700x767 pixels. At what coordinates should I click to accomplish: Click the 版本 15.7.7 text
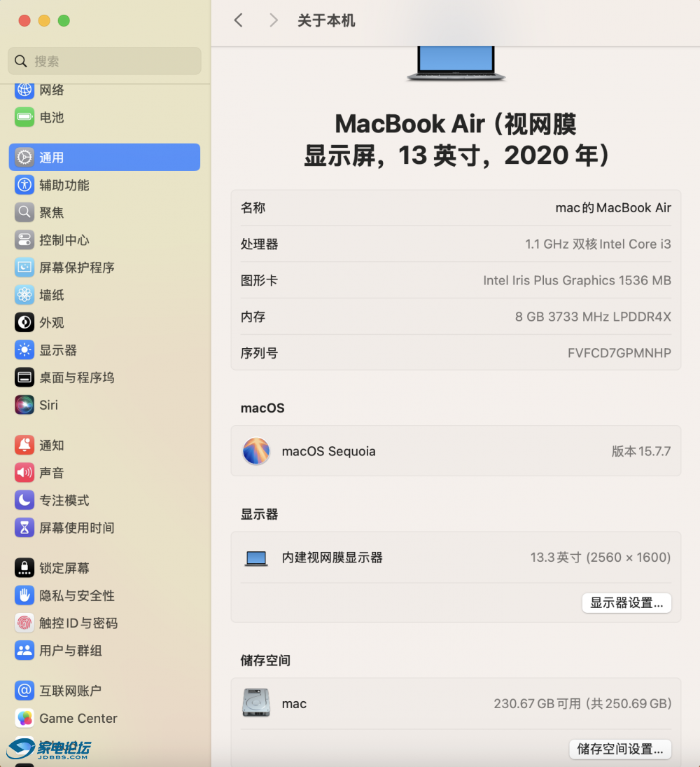point(641,451)
